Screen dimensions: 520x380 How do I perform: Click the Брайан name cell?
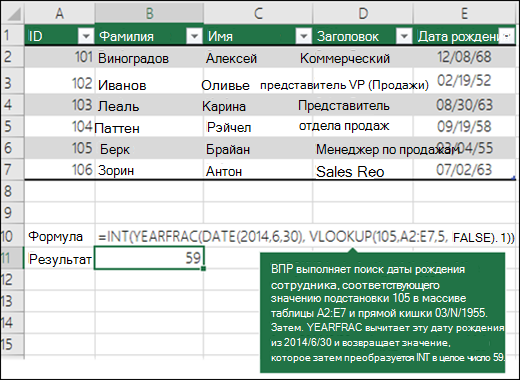tap(258, 148)
